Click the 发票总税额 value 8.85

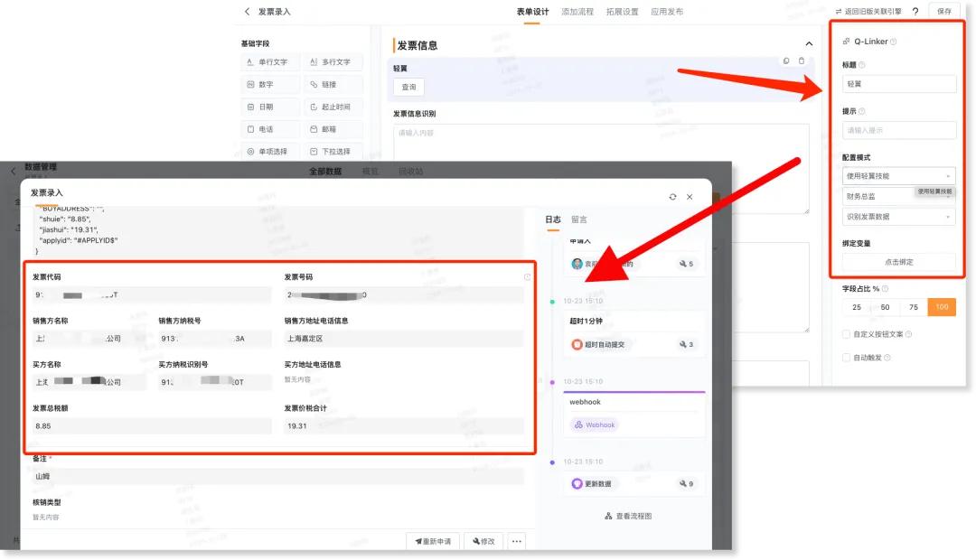(152, 426)
